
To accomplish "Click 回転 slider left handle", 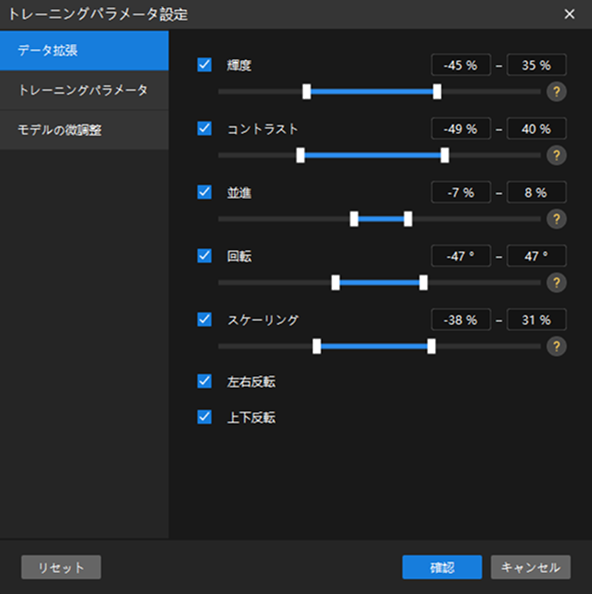I will (336, 283).
